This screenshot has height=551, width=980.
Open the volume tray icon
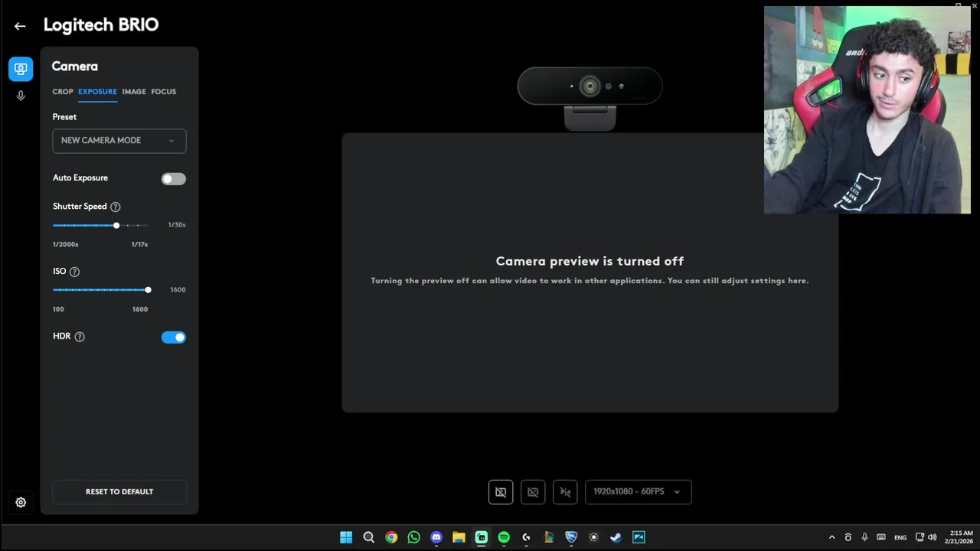(933, 537)
